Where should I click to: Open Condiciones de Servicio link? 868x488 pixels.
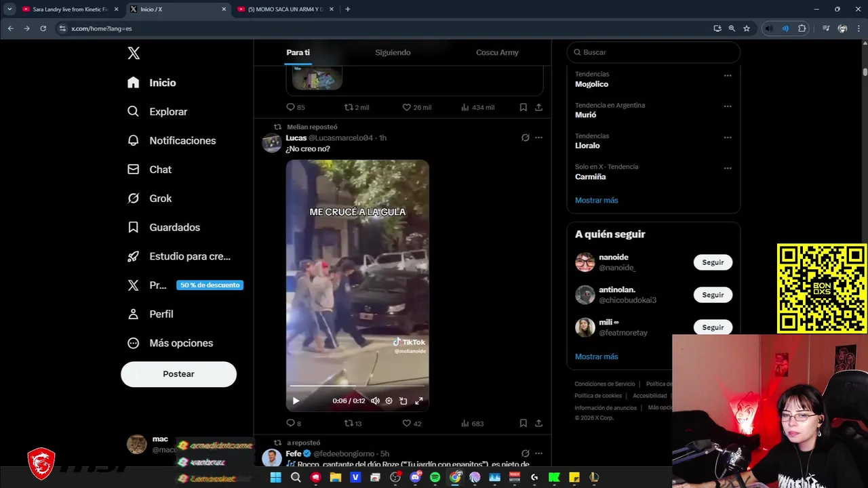point(605,384)
